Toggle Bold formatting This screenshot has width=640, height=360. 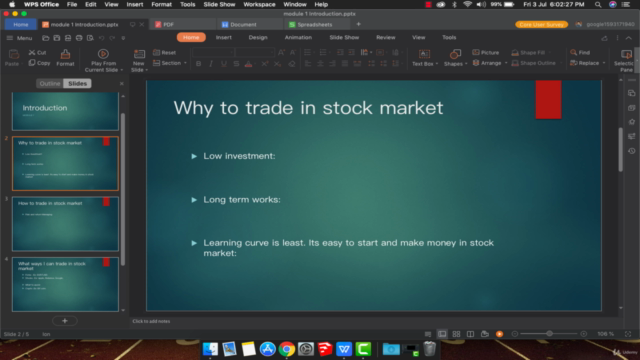[198, 64]
